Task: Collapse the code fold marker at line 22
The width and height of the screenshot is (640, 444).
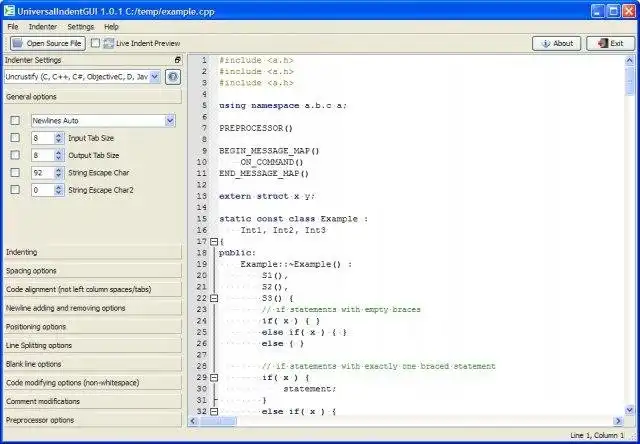Action: 213,298
